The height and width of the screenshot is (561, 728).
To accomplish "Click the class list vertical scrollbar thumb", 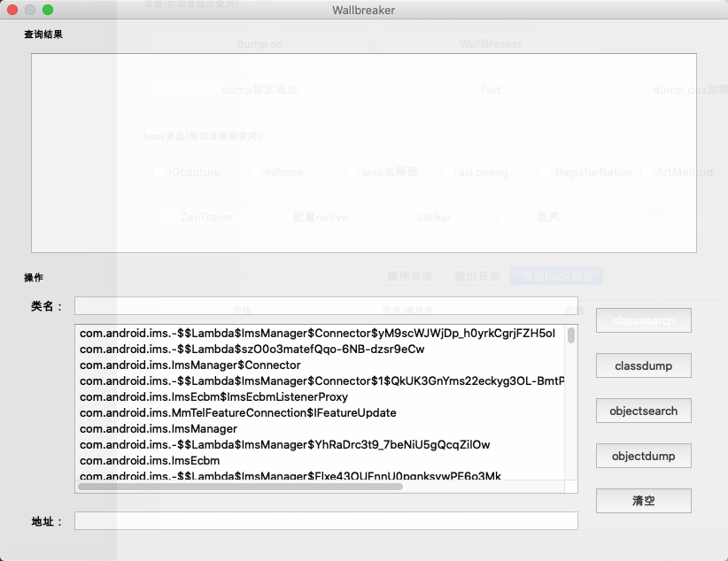I will click(x=571, y=335).
